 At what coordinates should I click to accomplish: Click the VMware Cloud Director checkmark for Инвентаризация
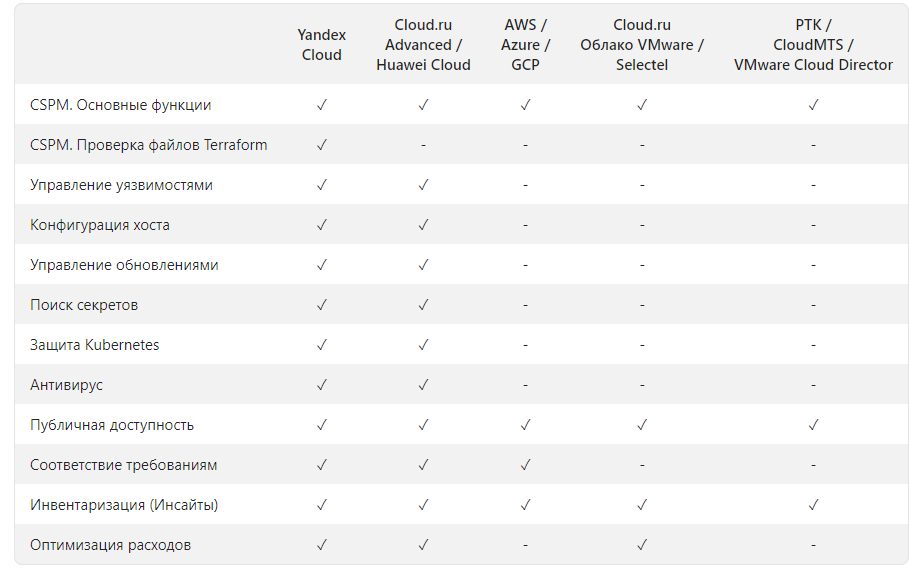pyautogui.click(x=813, y=505)
